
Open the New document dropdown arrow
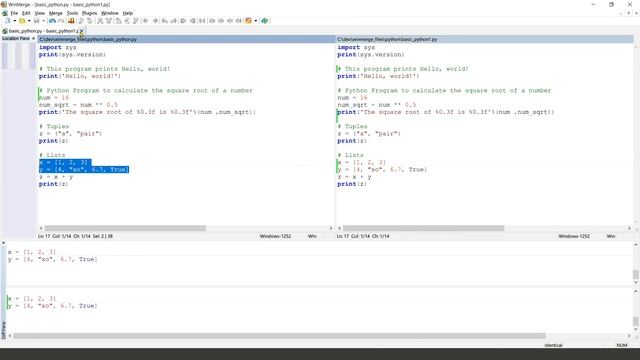click(15, 21)
